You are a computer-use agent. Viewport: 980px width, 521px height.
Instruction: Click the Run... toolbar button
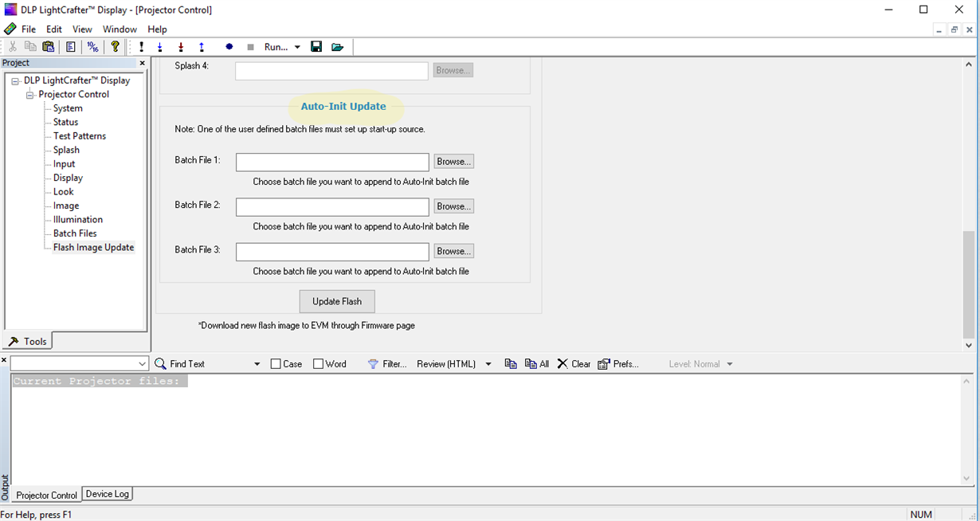point(276,47)
